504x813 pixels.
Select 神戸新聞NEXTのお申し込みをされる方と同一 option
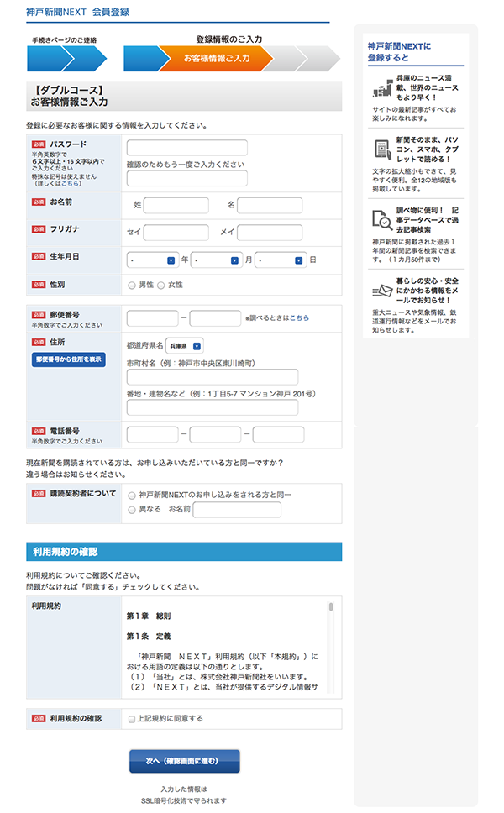[x=132, y=496]
